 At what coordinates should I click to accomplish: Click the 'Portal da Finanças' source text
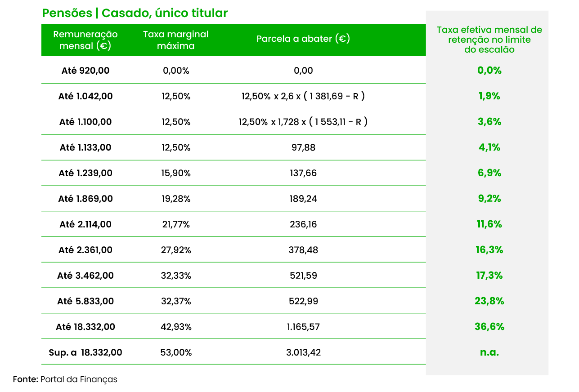tap(79, 379)
